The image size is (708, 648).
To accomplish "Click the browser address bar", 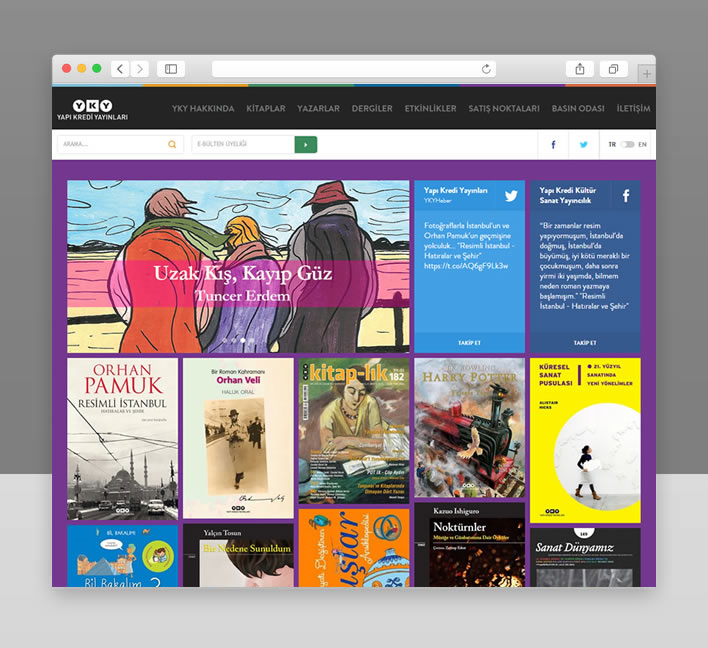I will [354, 69].
